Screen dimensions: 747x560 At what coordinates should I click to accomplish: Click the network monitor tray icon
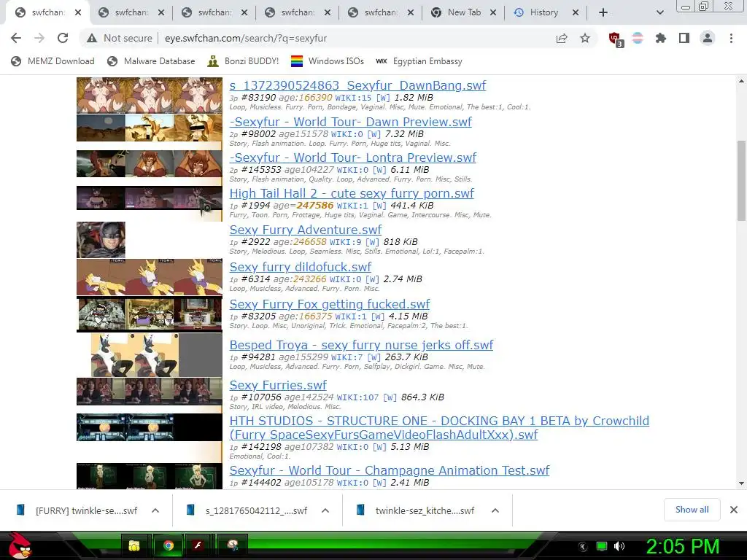coord(602,546)
